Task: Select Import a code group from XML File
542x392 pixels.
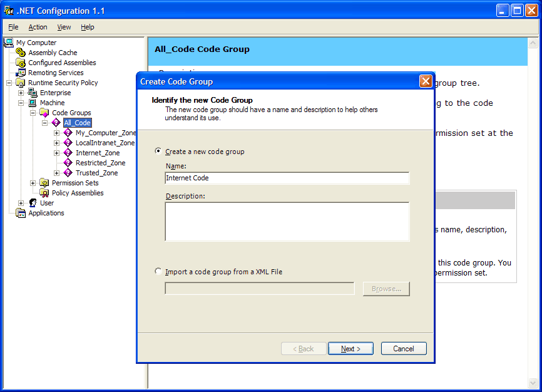Action: 158,272
